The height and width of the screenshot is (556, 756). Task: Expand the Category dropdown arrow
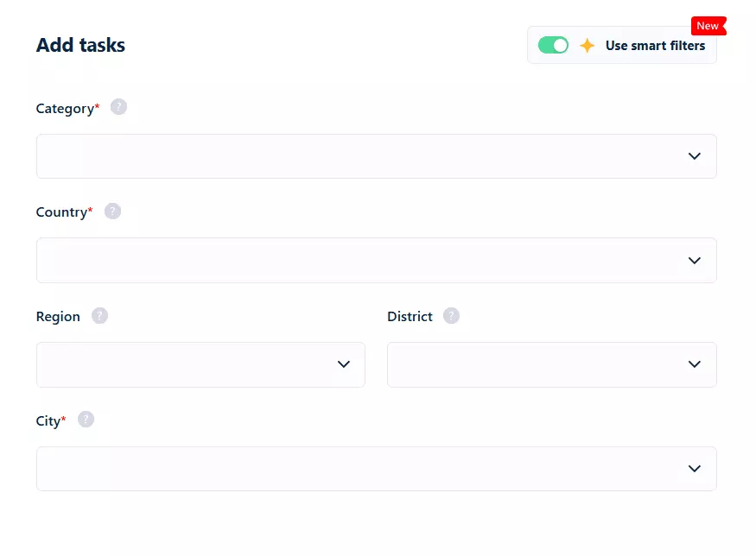[694, 156]
